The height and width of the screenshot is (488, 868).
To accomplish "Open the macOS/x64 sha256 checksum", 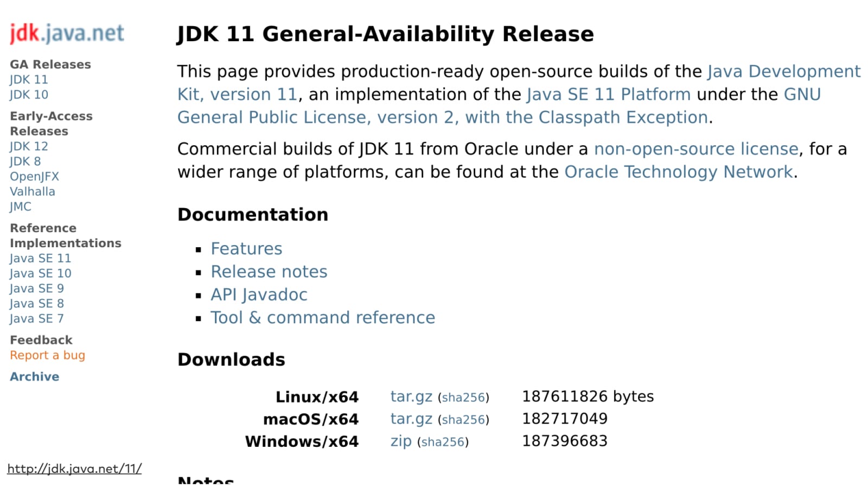I will (463, 420).
